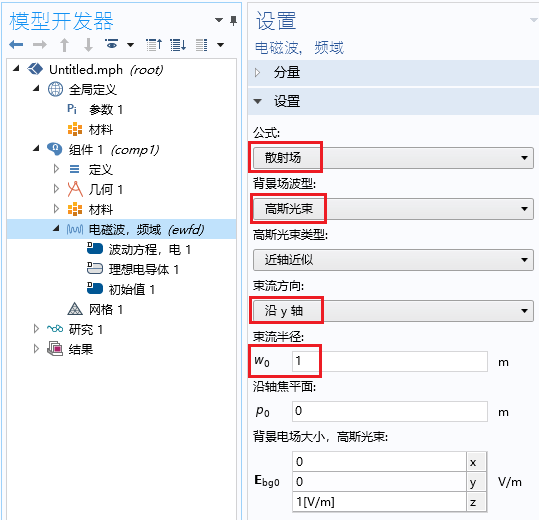Viewport: 539px width, 520px height.
Task: Open the Model Builder panel menu arrow
Action: tap(219, 20)
